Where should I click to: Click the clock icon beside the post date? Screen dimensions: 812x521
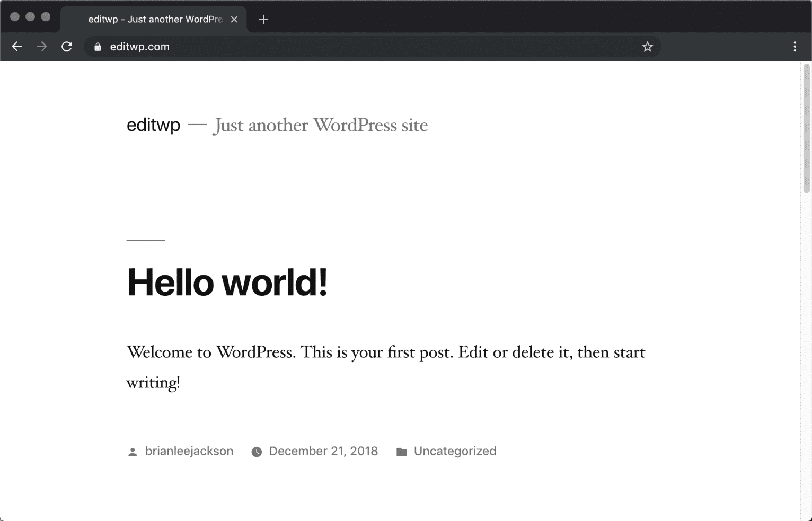(256, 452)
